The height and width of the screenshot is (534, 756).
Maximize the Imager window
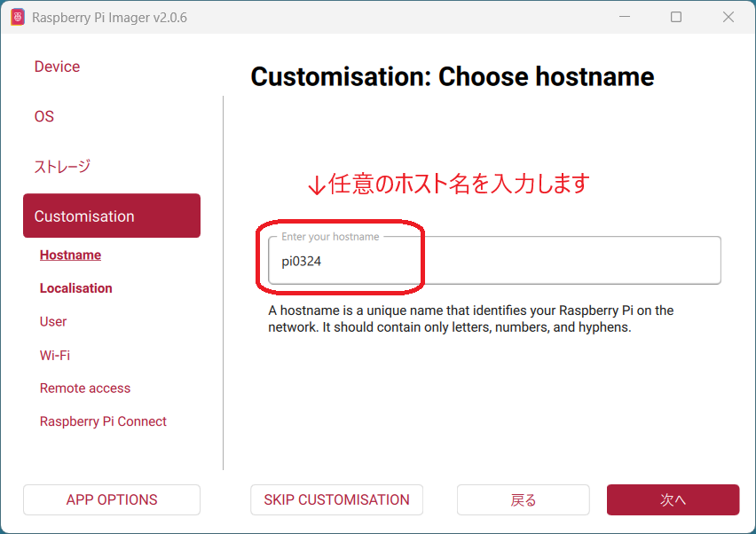(x=676, y=17)
